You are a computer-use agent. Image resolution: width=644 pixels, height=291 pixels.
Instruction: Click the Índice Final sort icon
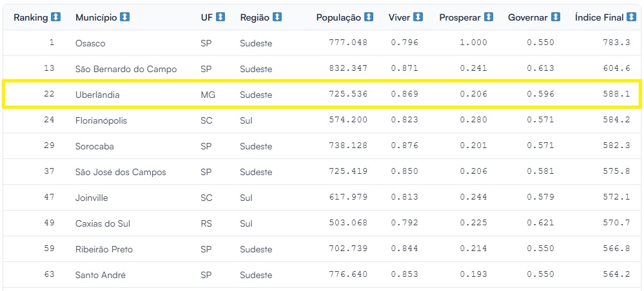(632, 17)
